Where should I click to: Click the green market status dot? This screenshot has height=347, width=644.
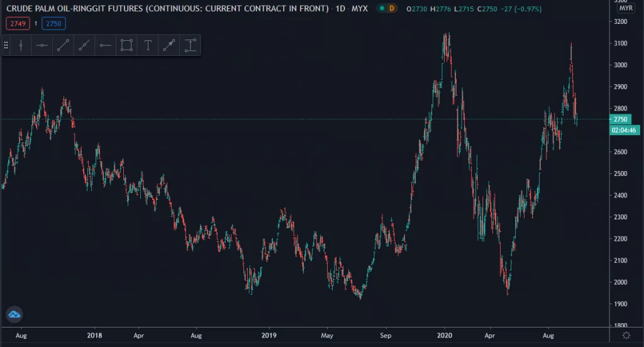382,8
